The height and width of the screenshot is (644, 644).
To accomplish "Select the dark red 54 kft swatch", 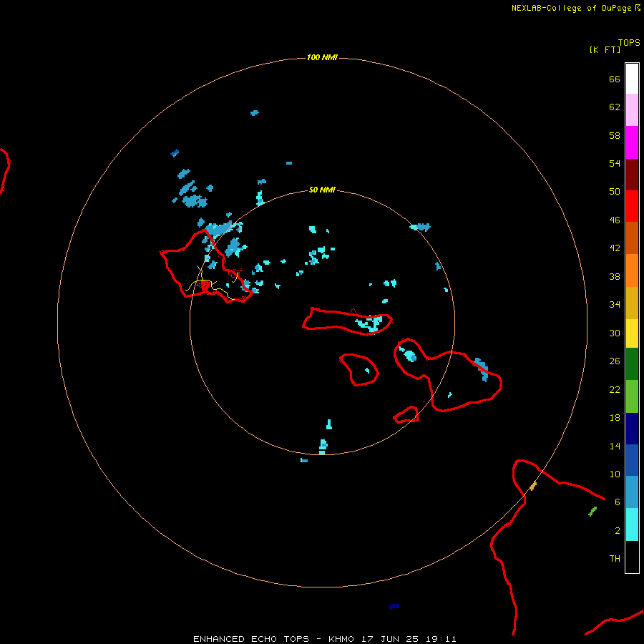I will 632,175.
